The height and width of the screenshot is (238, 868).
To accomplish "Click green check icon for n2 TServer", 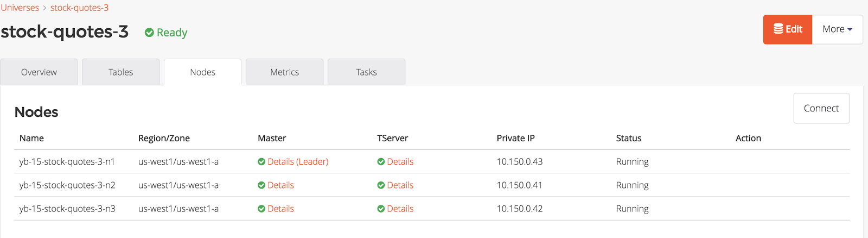I will pos(381,185).
